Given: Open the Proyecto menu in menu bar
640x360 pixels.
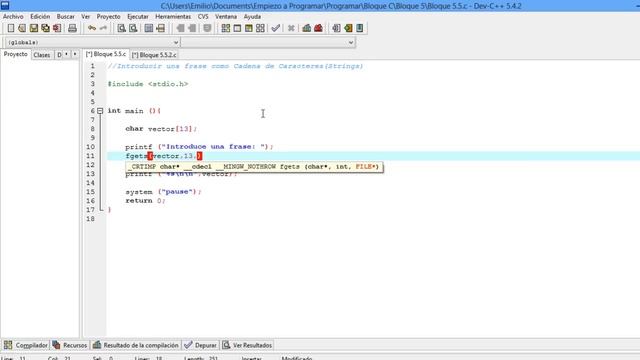Looking at the screenshot, I should pos(109,16).
